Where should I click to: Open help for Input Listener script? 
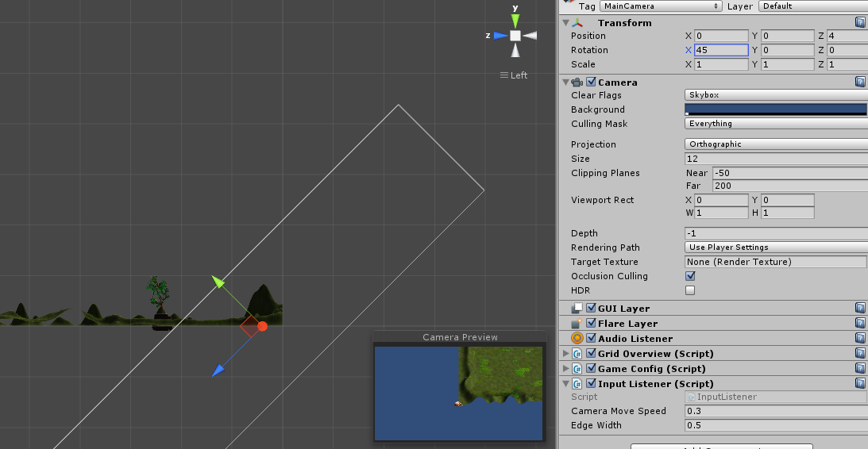pos(860,383)
